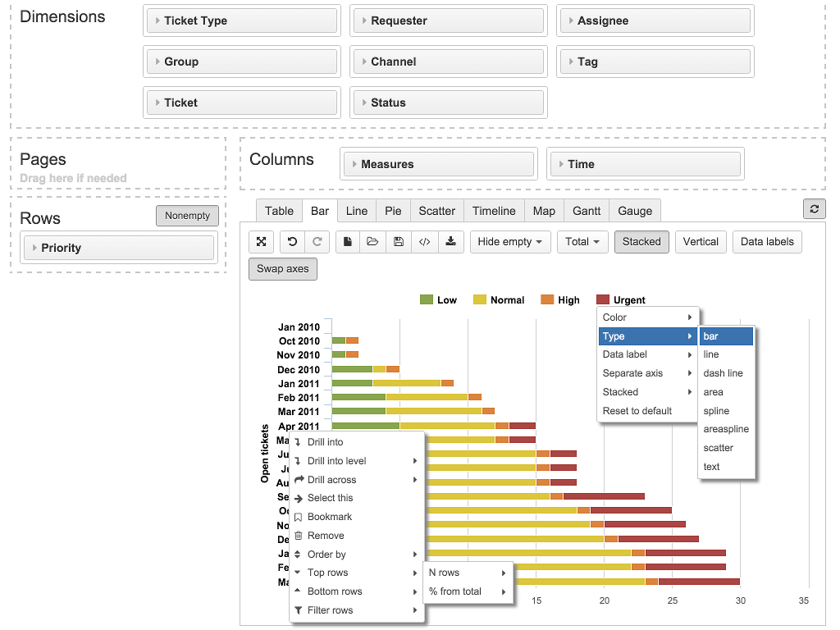840x630 pixels.
Task: Open the Hide empty dropdown
Action: [x=509, y=242]
